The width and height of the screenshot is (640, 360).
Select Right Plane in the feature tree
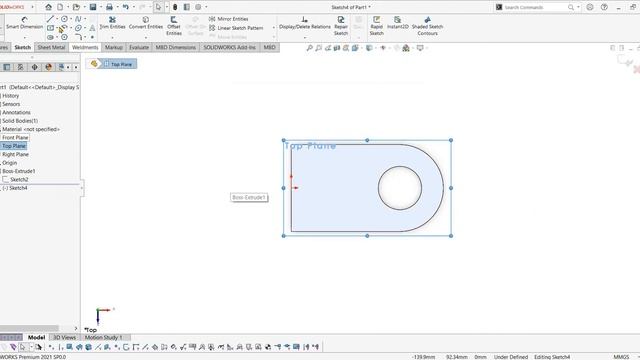click(15, 155)
